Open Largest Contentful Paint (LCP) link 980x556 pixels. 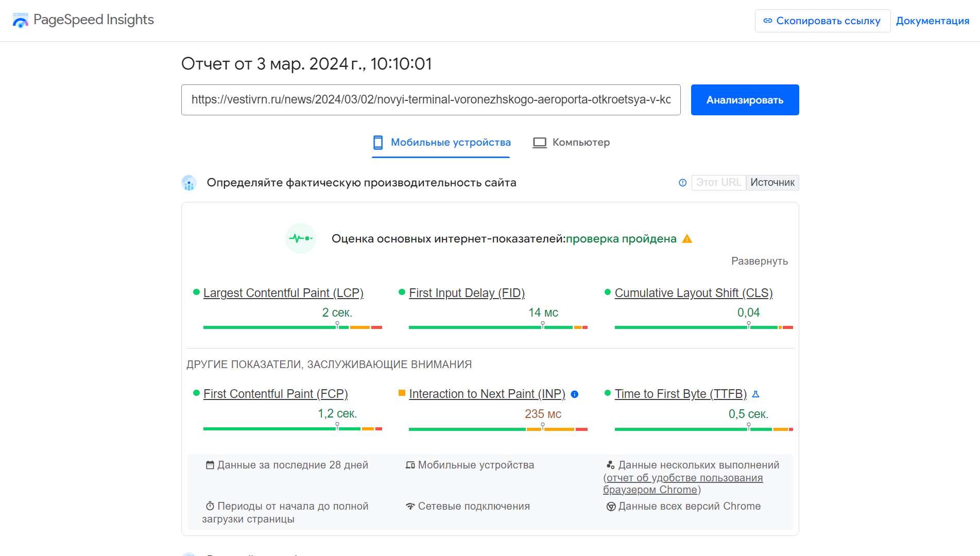(283, 293)
